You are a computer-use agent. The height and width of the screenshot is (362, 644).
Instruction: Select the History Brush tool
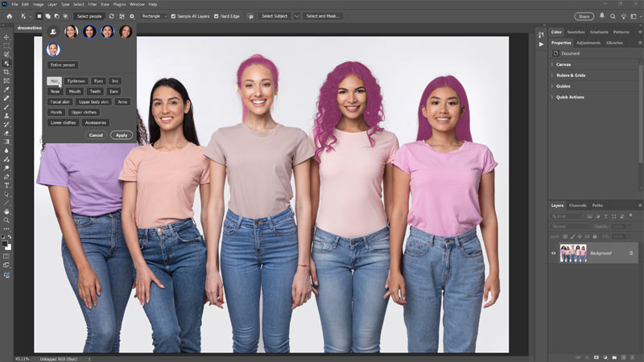[x=6, y=125]
